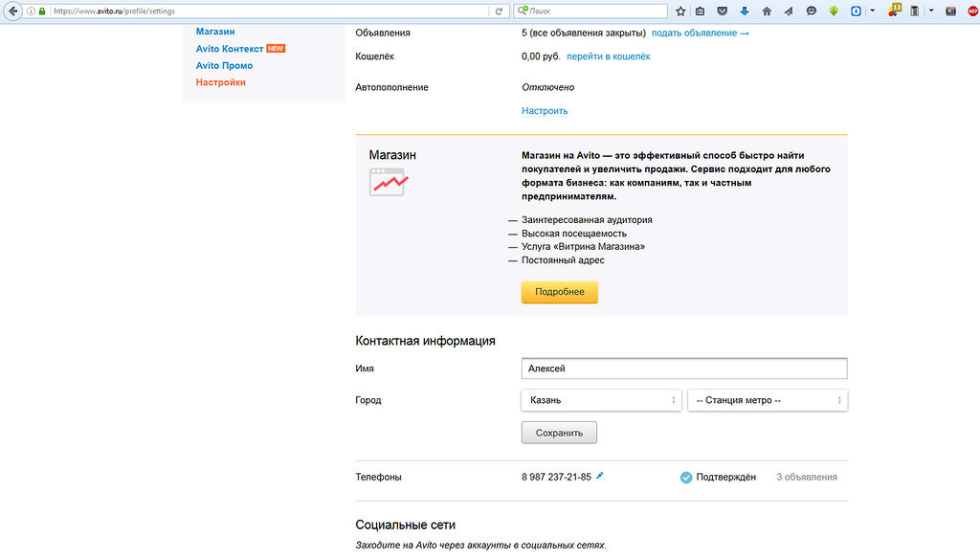This screenshot has height=560, width=980.
Task: Open the Станция метро dropdown
Action: [768, 400]
